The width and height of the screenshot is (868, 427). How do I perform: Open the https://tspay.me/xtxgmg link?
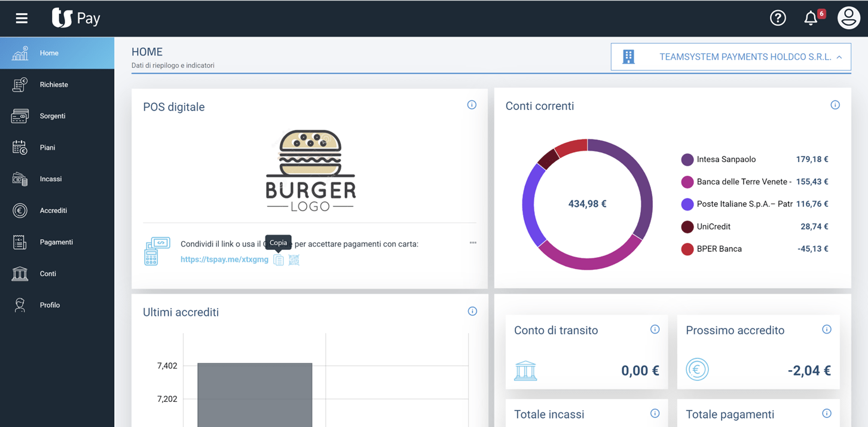[x=224, y=260]
